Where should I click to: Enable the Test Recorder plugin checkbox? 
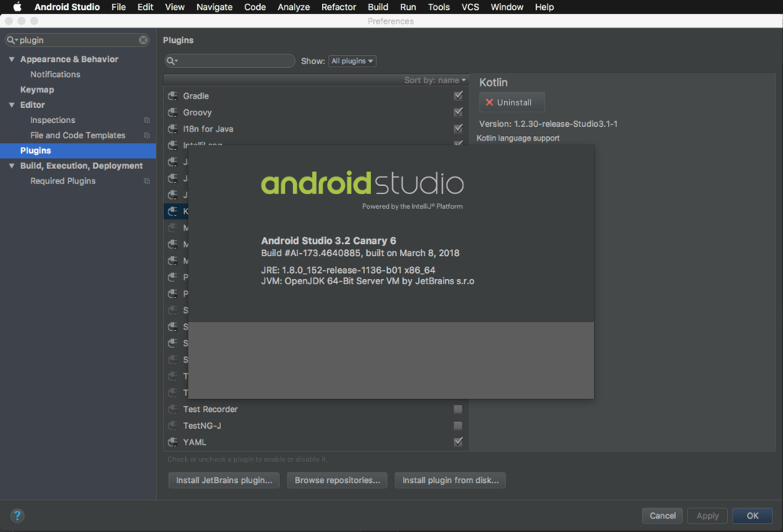tap(458, 409)
